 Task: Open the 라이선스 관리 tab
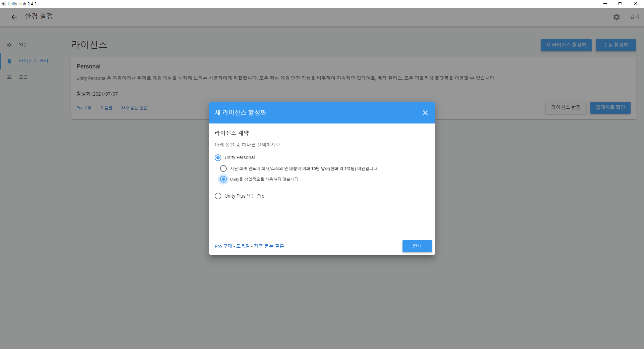click(34, 61)
